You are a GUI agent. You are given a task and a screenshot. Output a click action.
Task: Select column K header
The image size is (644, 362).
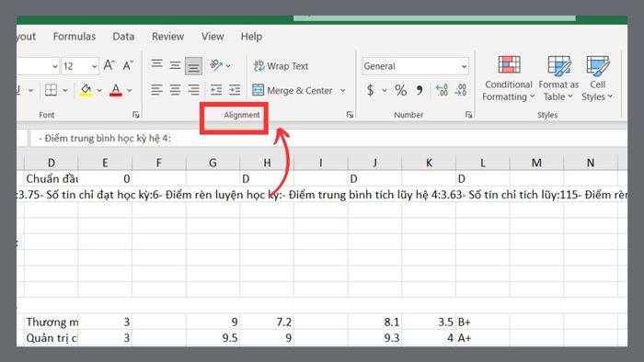[x=429, y=163]
